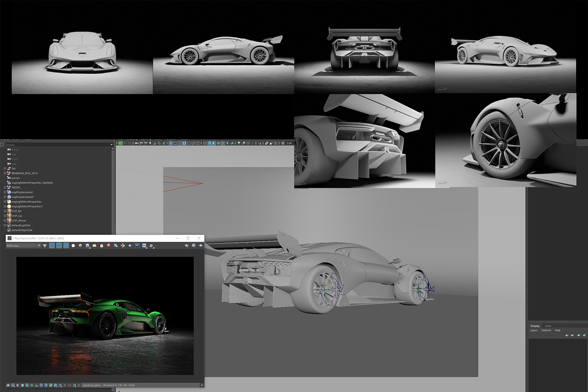Save the rendered image in the V-Ray frame buffer
Image resolution: width=588 pixels, height=392 pixels.
pos(87,245)
